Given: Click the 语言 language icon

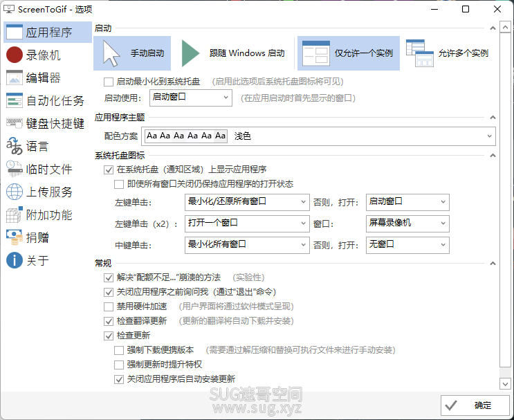Looking at the screenshot, I should point(15,146).
